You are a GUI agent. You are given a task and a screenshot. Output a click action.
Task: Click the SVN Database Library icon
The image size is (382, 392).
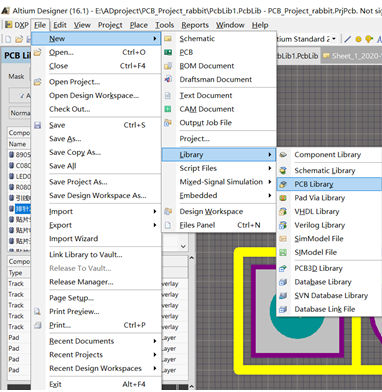(x=283, y=296)
